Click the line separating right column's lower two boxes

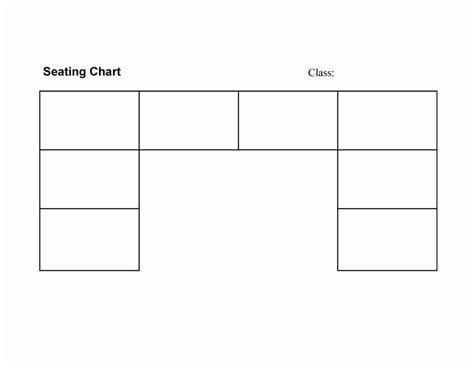tap(387, 209)
